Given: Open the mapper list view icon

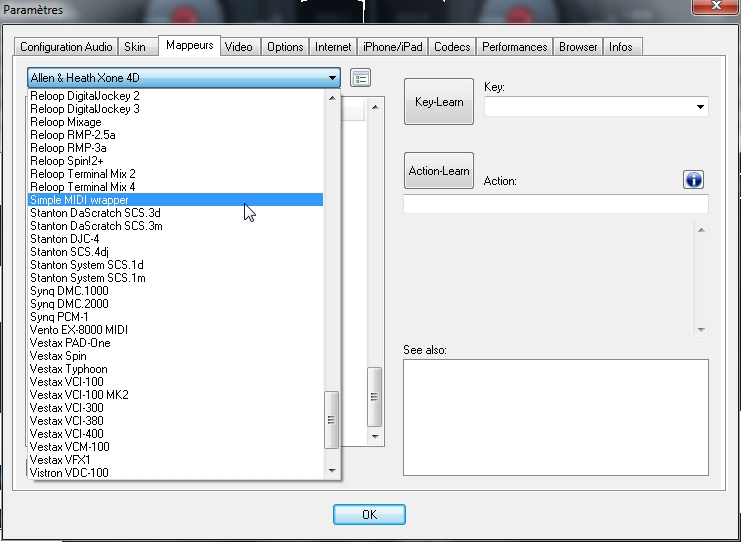Looking at the screenshot, I should [x=361, y=78].
